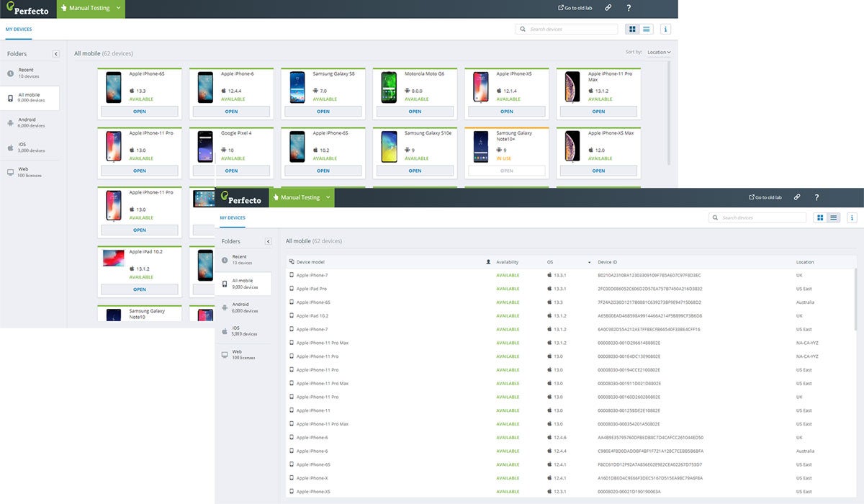Viewport: 864px width, 504px height.
Task: Open the Sort by Location dropdown
Action: coord(658,53)
